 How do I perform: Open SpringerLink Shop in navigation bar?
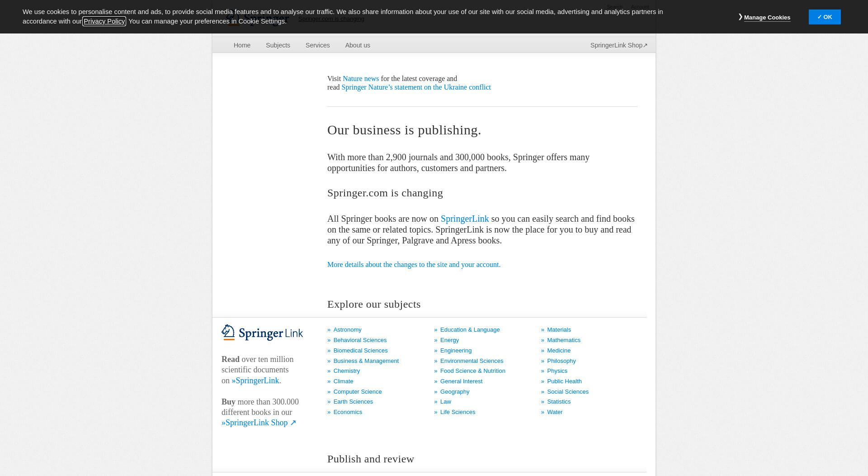619,45
